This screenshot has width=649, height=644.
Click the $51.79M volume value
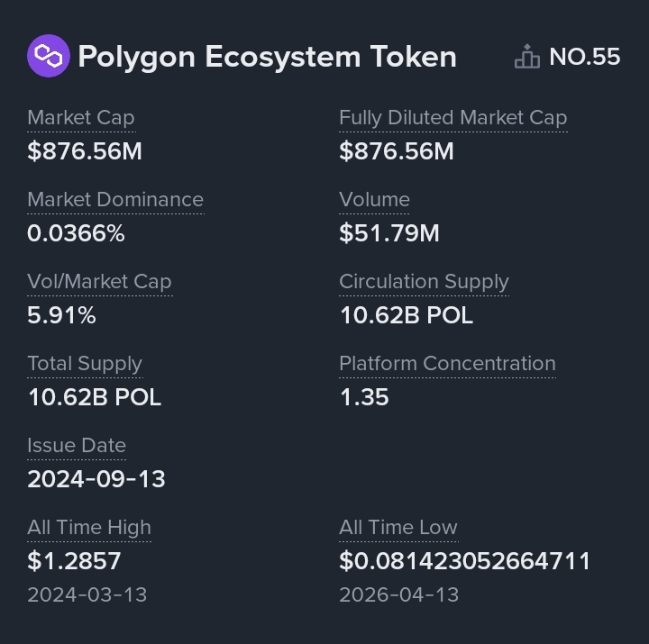click(389, 233)
